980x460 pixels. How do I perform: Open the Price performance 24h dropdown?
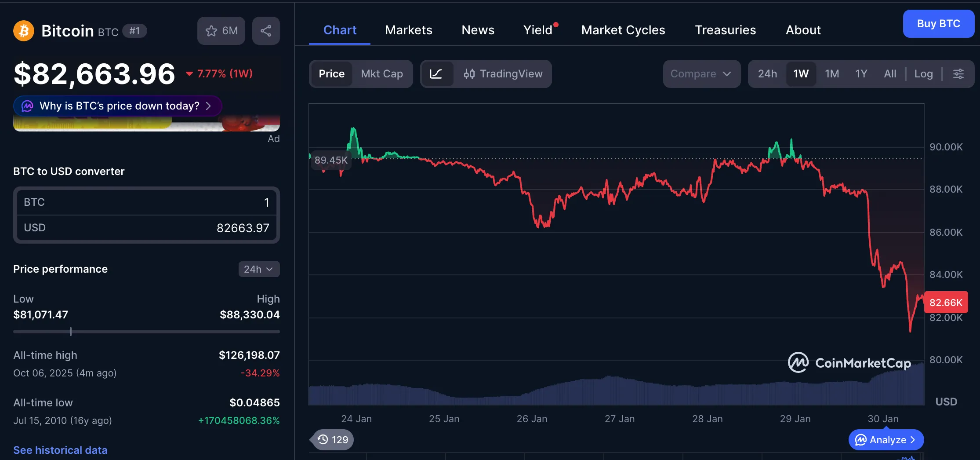pyautogui.click(x=258, y=269)
